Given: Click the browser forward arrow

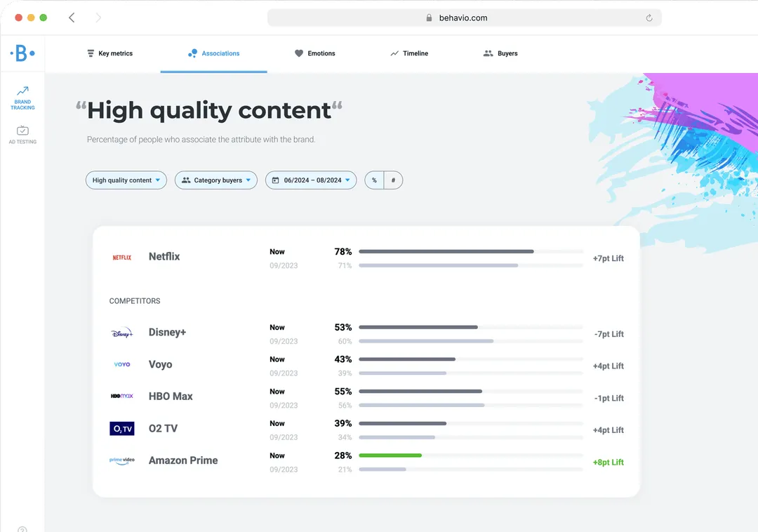Looking at the screenshot, I should [98, 18].
